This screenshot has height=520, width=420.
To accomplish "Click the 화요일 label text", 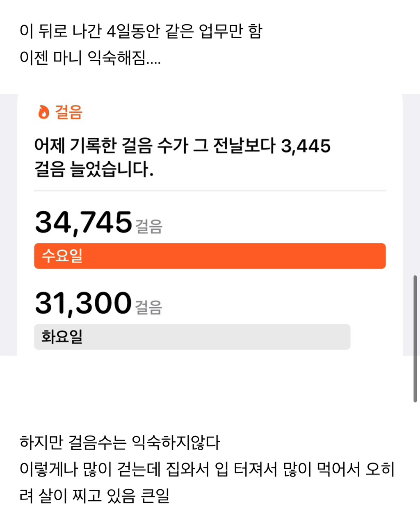I will 62,337.
